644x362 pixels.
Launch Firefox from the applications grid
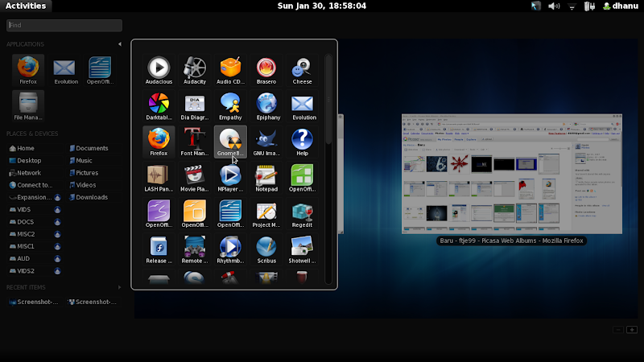[x=159, y=142]
